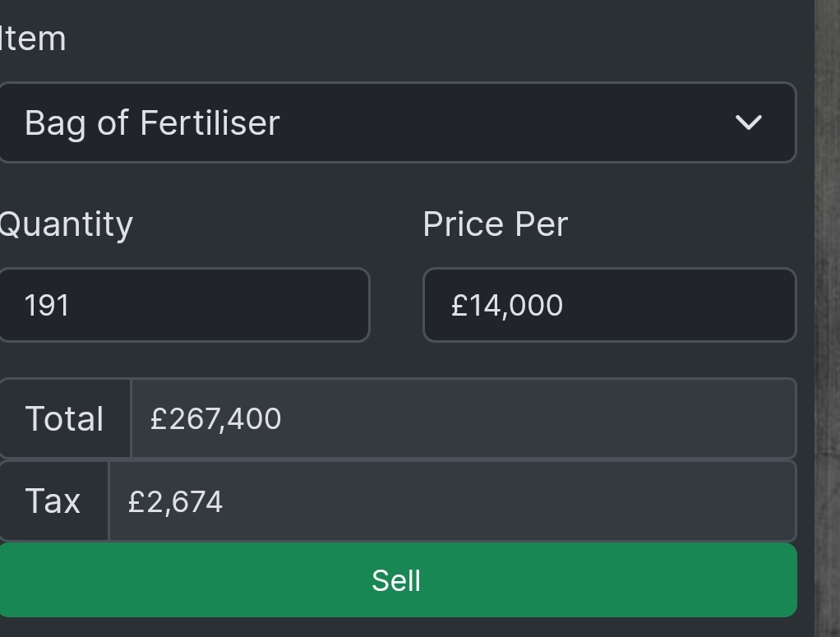Click the chevron arrow in the Item selector
The width and height of the screenshot is (840, 637).
748,122
